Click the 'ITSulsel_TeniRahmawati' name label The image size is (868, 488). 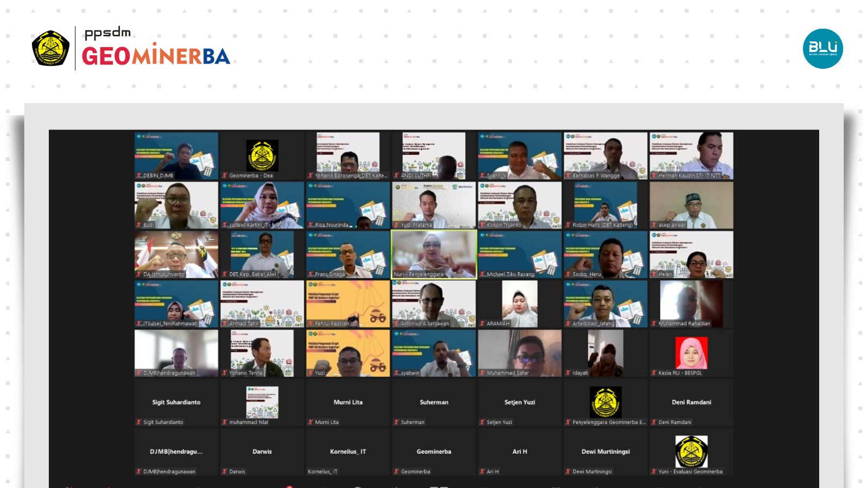170,324
